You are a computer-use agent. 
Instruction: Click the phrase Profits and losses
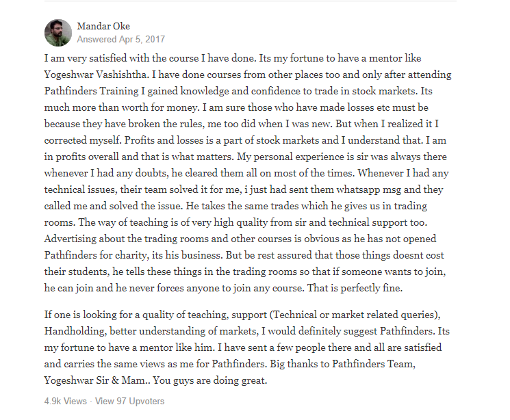click(x=164, y=140)
